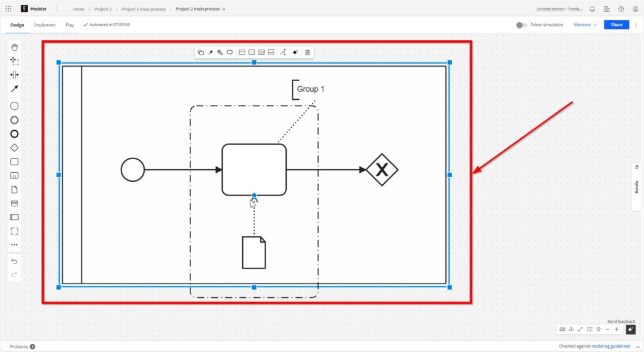Select the Data Store shape in the palette
Screen dimensions: 644x352
pos(14,203)
